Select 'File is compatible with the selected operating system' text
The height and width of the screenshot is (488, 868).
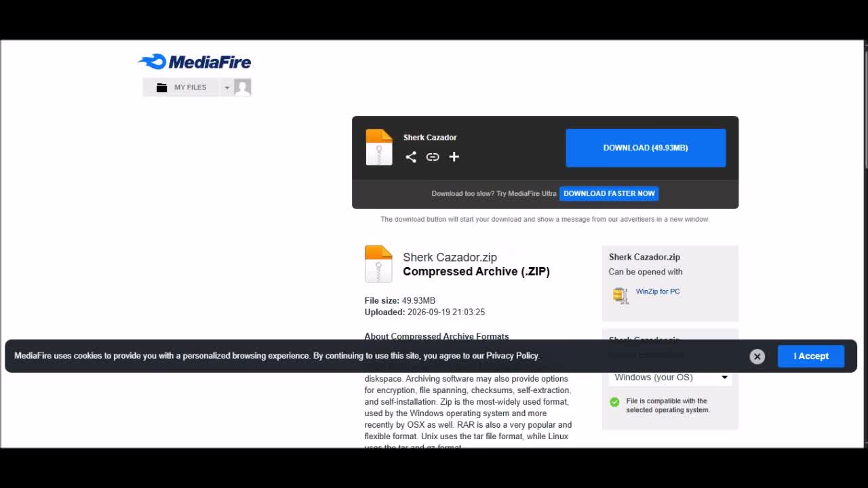[x=668, y=405]
